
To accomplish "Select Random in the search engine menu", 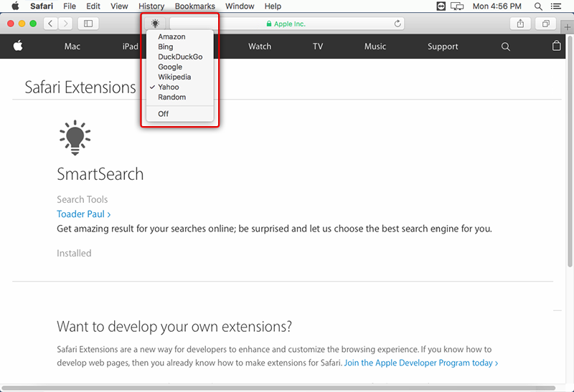I will [x=180, y=97].
